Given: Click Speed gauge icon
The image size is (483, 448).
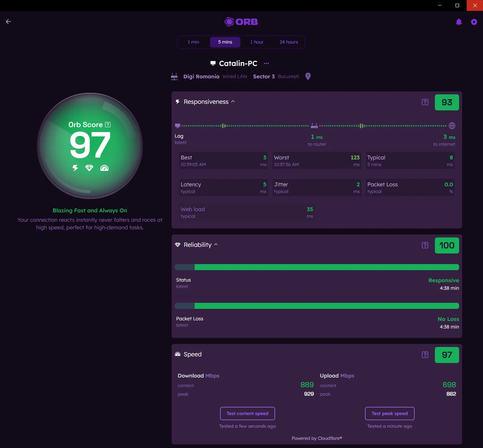Looking at the screenshot, I should coord(178,354).
